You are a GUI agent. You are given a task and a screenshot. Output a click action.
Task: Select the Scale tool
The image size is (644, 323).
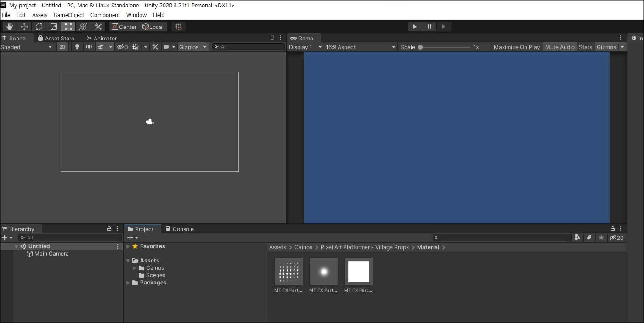point(54,27)
